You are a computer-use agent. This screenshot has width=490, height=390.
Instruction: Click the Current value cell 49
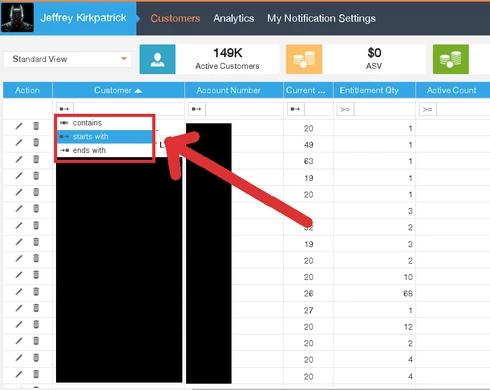(308, 145)
